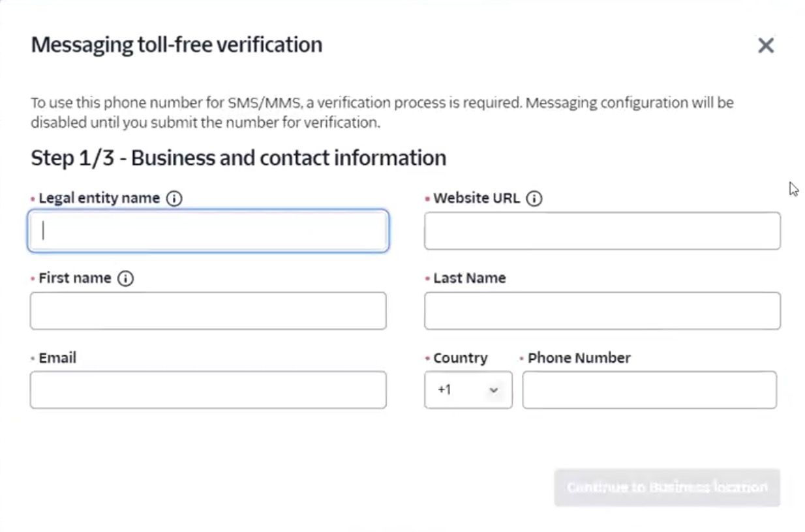Close the toll-free verification dialog
Viewport: 805px width, 532px height.
[765, 45]
